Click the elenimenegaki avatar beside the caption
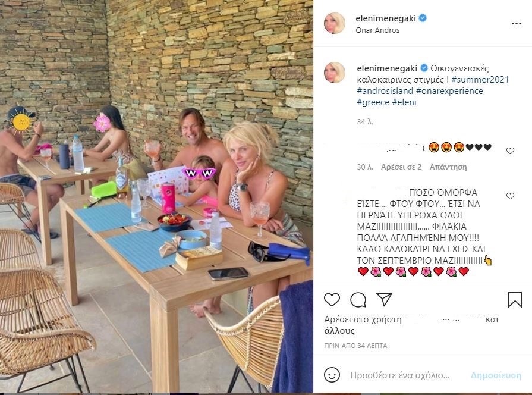 click(335, 73)
